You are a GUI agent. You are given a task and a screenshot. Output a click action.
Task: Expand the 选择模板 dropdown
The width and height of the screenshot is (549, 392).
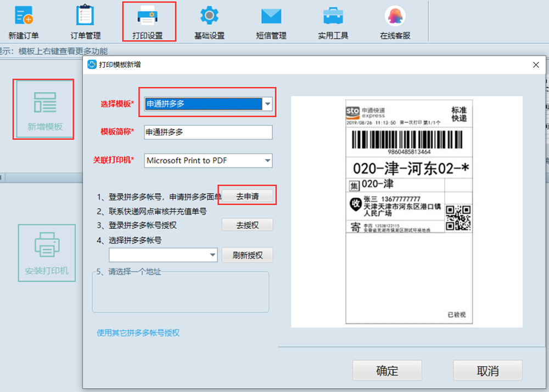coord(267,104)
